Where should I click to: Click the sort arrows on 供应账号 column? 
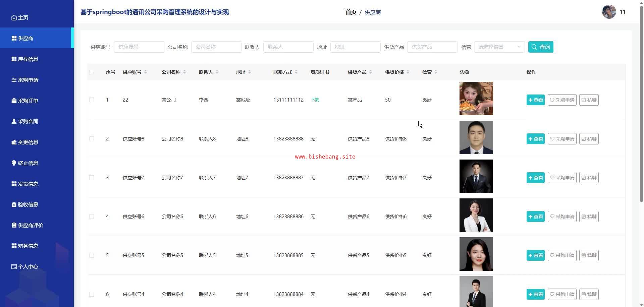[146, 72]
